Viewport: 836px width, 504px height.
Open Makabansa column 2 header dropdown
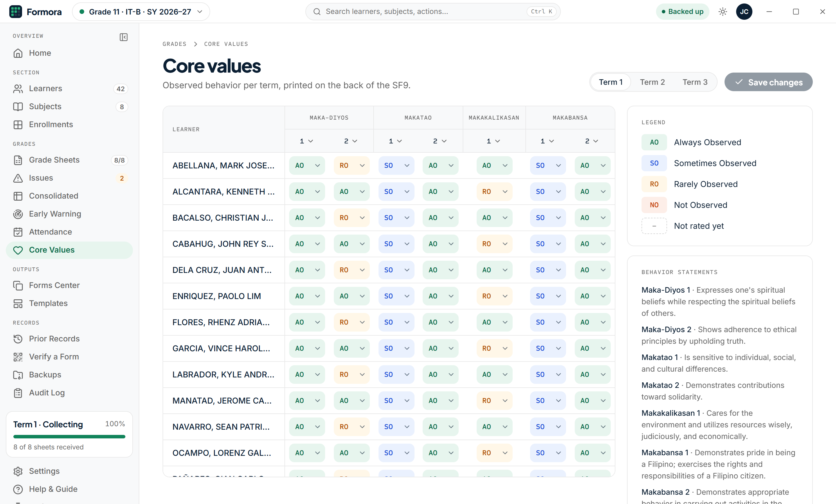[x=591, y=141]
